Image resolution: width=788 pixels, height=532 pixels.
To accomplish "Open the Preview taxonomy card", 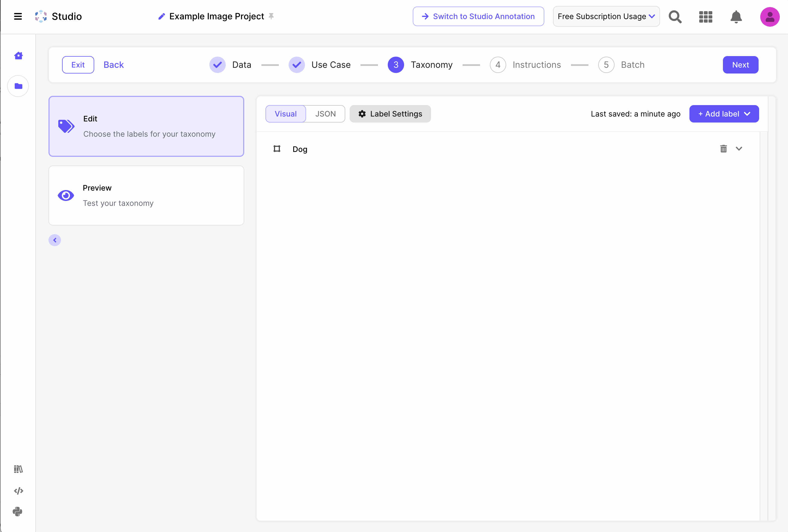I will pos(146,195).
